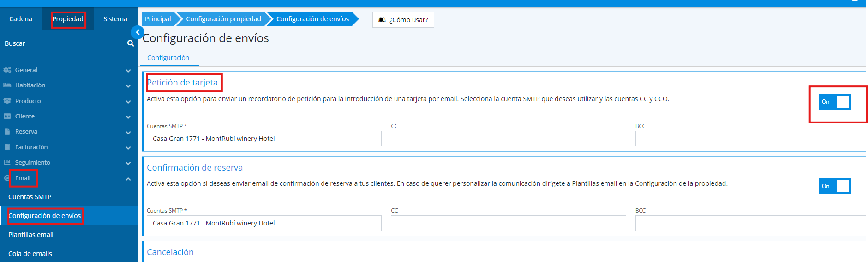Click the General gears icon
The width and height of the screenshot is (868, 262).
coord(7,70)
